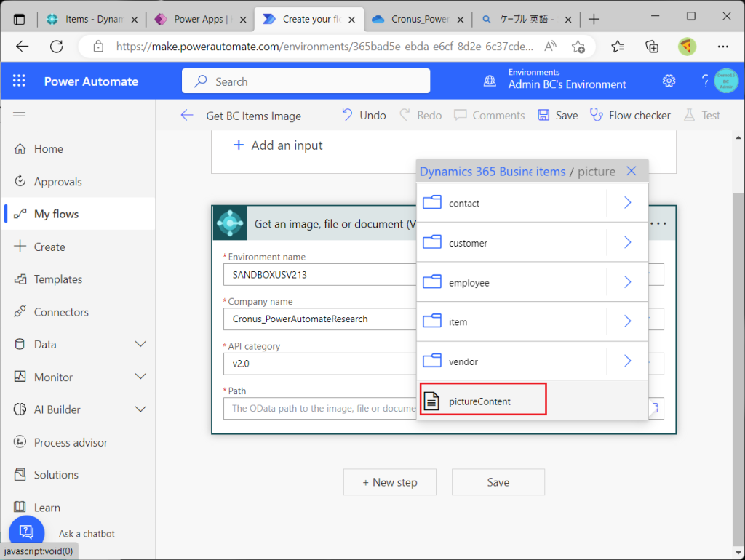745x560 pixels.
Task: Expand the customer folder arrow
Action: coord(628,243)
